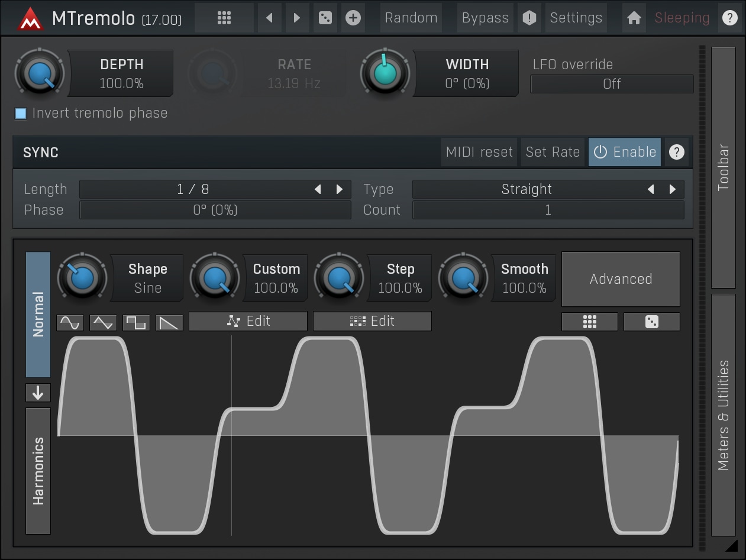Toggle the Sync Enable button
The image size is (746, 560).
pos(624,152)
